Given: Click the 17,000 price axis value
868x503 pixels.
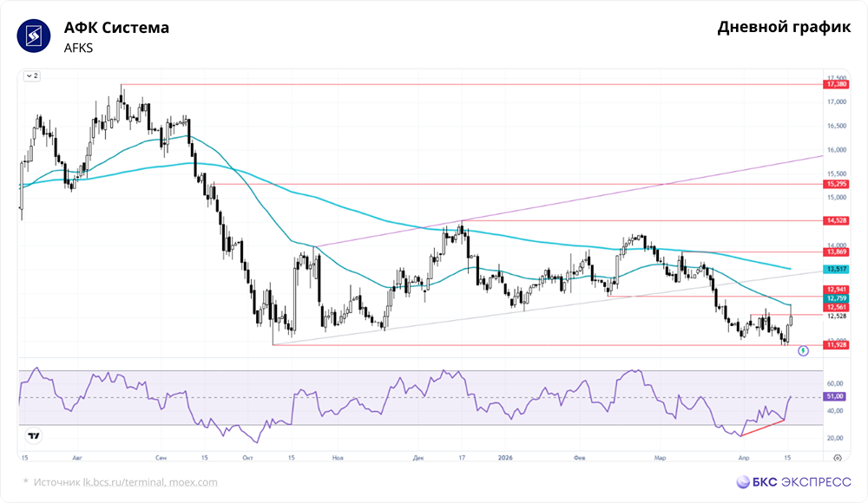Looking at the screenshot, I should point(837,101).
